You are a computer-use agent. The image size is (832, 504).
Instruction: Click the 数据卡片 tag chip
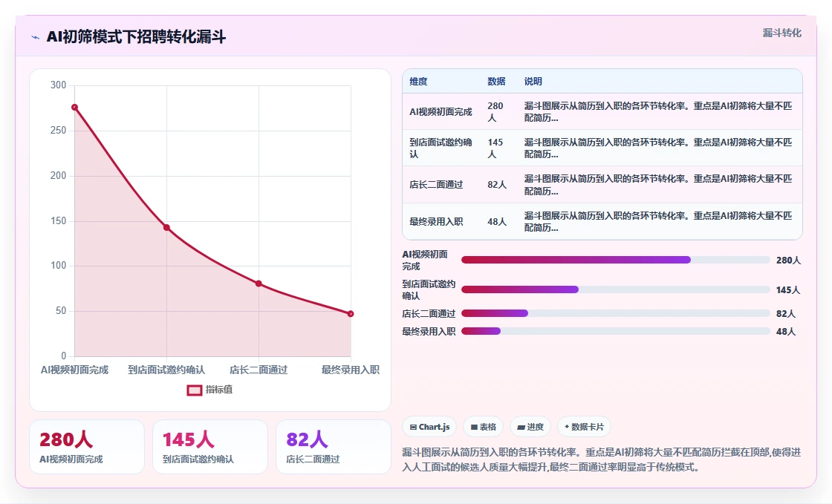click(x=584, y=427)
